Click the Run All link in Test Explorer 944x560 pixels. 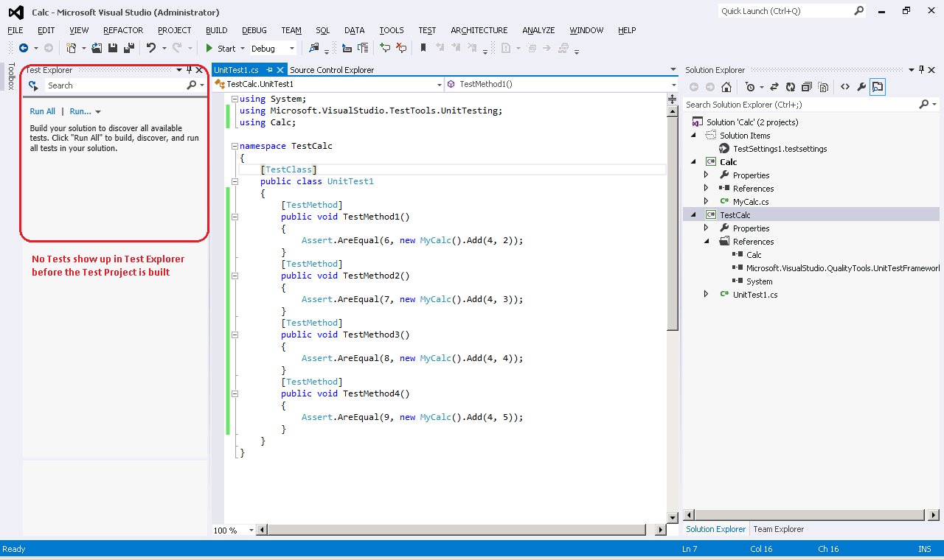[42, 111]
